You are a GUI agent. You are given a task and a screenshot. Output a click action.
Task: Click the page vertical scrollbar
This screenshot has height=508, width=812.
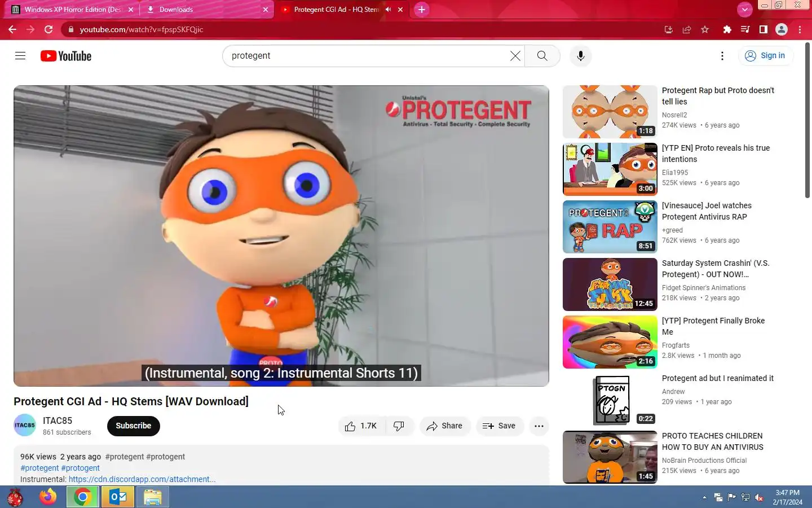coord(807,121)
